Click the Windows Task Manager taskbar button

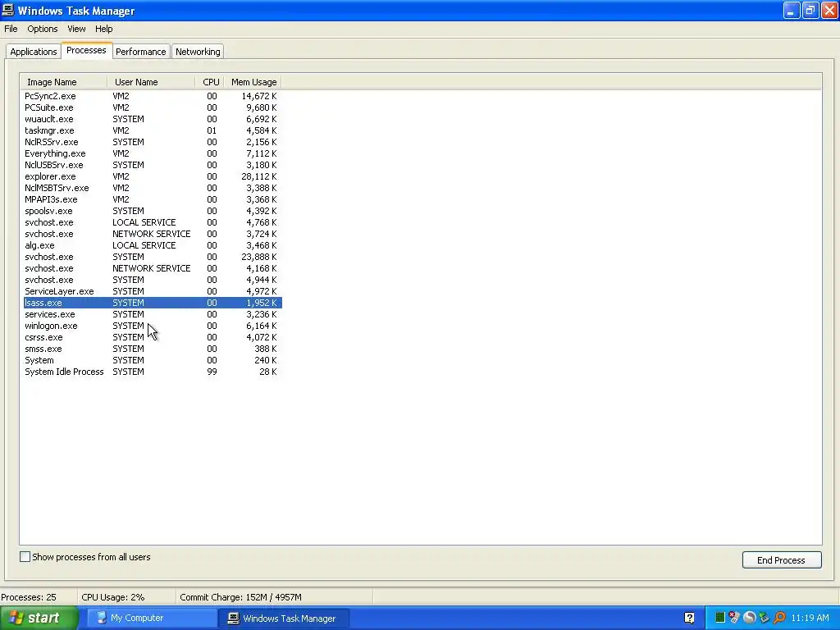coord(284,619)
